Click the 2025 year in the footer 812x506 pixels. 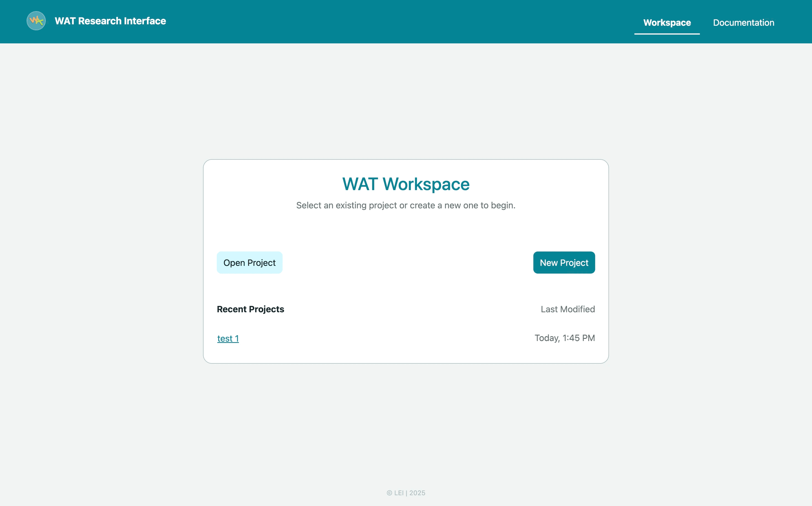coord(417,493)
